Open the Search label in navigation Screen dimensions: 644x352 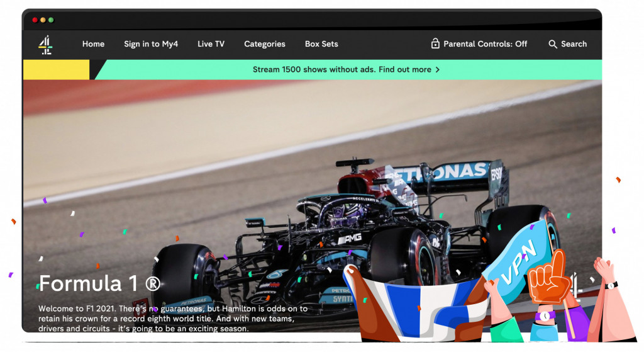[x=574, y=44]
